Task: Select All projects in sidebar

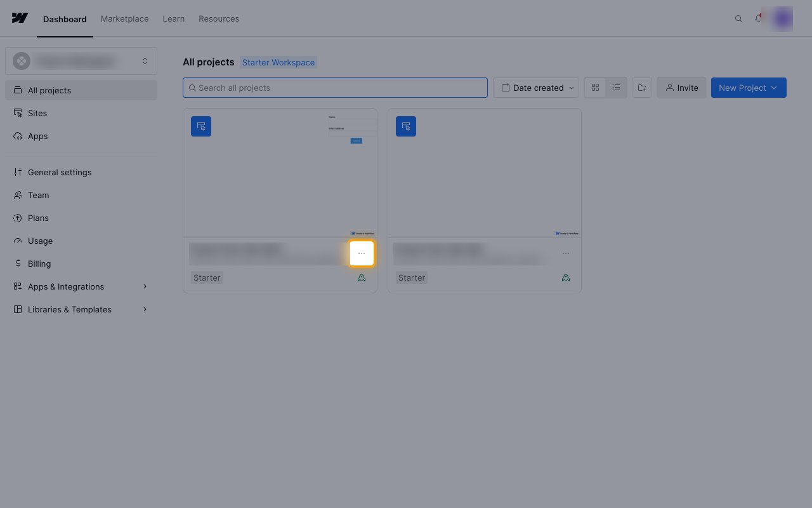Action: pos(81,90)
